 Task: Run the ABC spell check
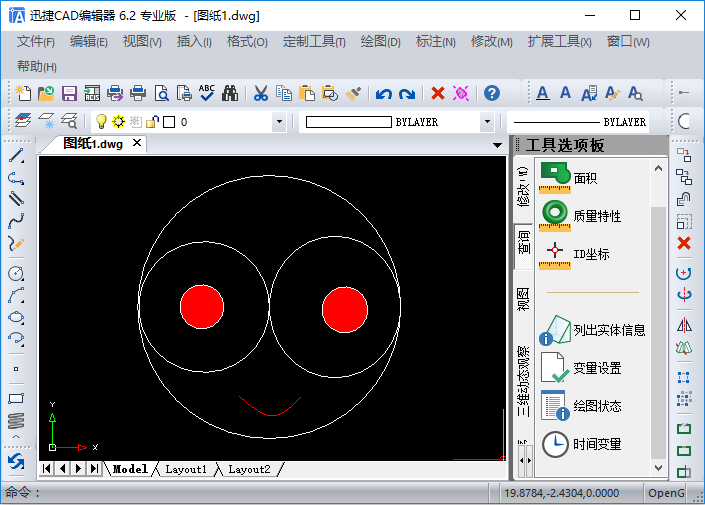[207, 93]
